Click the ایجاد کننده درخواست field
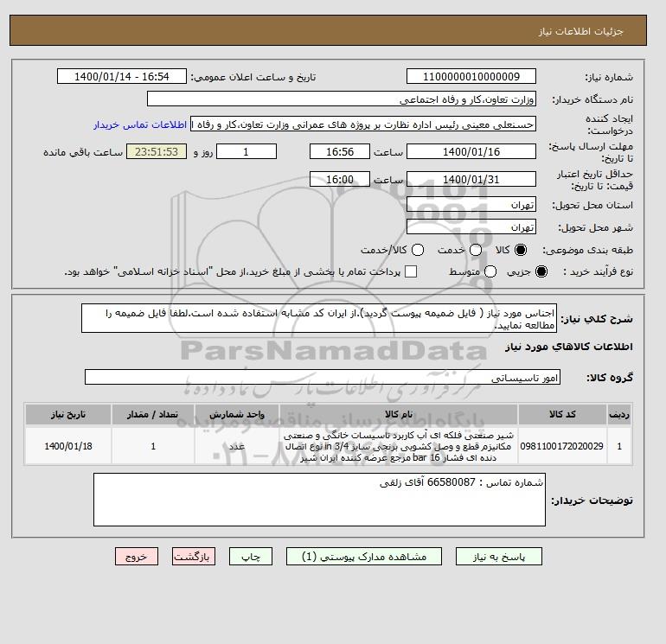 (x=363, y=124)
